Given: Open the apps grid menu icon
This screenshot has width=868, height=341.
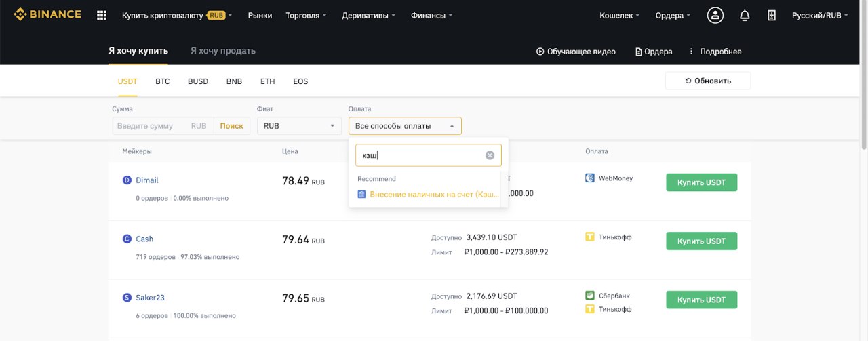Looking at the screenshot, I should coord(102,15).
